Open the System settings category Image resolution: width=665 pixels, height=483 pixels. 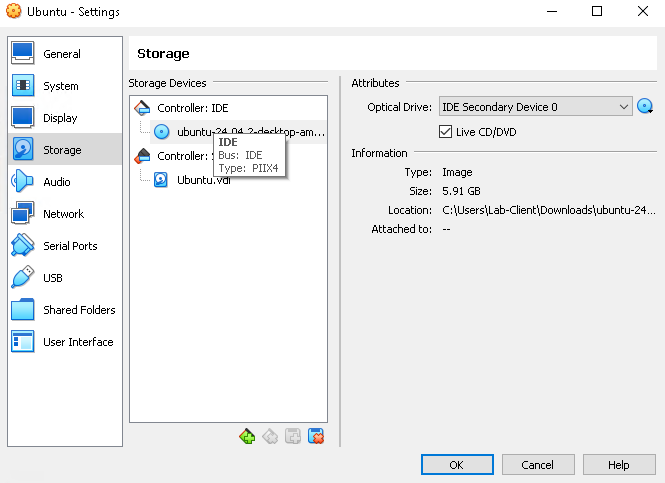click(x=65, y=86)
